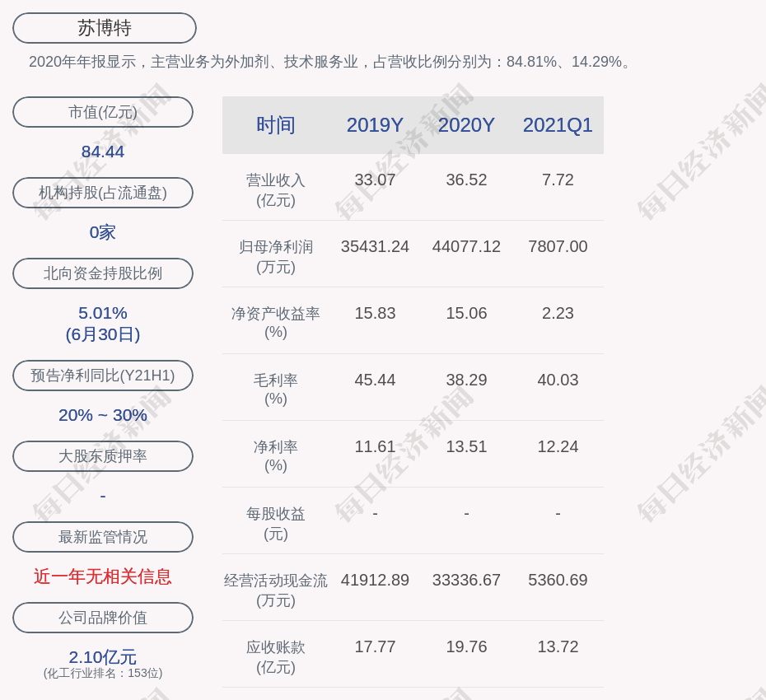This screenshot has height=700, width=766.
Task: Select gross margin value 40.03
Action: click(558, 380)
